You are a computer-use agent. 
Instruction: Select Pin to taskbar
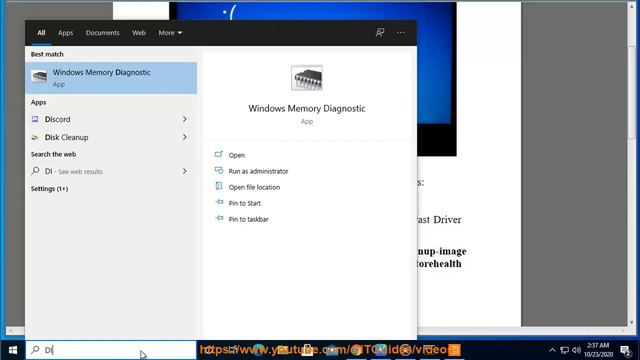pyautogui.click(x=249, y=219)
